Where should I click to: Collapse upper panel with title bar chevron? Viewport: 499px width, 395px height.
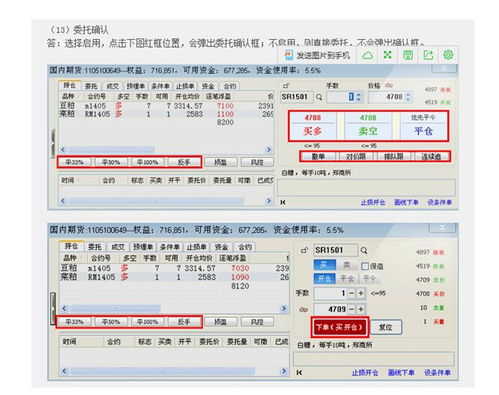coord(444,69)
